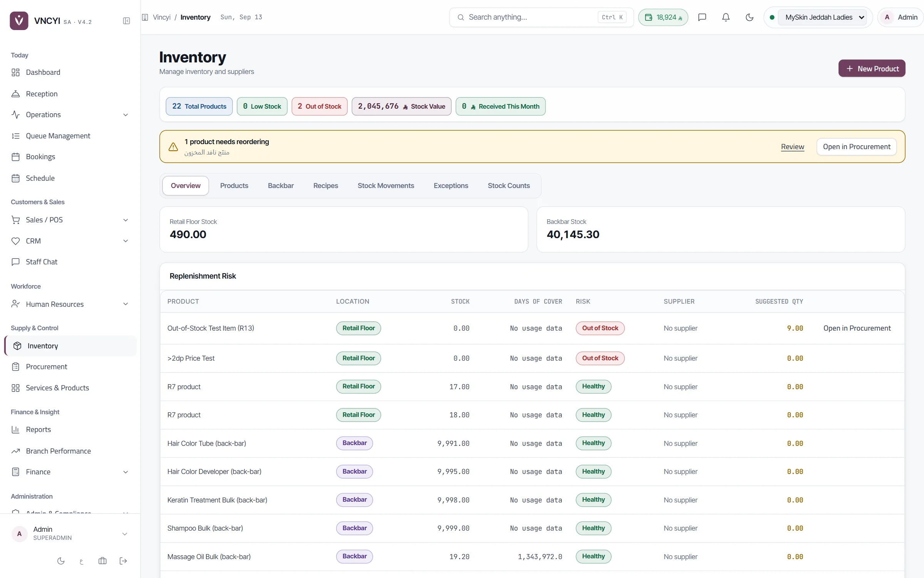Click the 18,924 wallet balance badge
The image size is (924, 578).
[x=663, y=17]
